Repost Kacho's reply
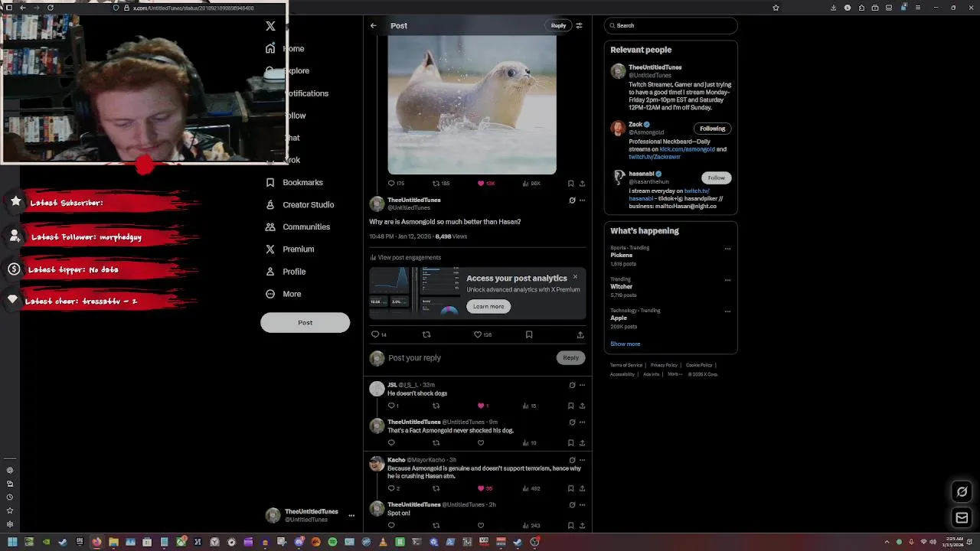 pos(436,488)
